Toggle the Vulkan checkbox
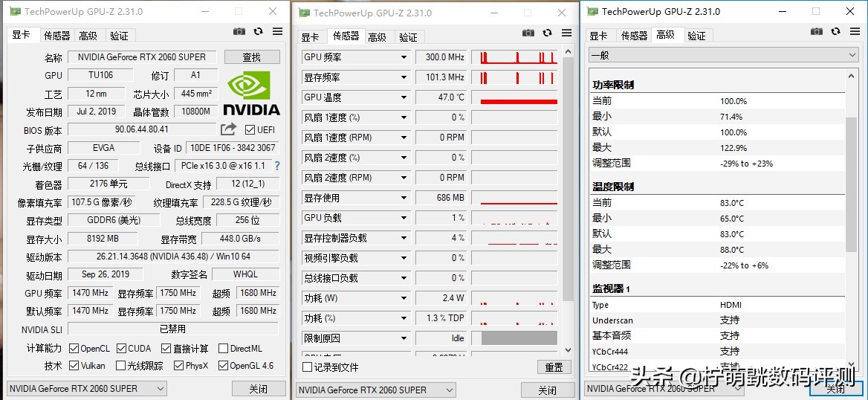 (x=74, y=366)
